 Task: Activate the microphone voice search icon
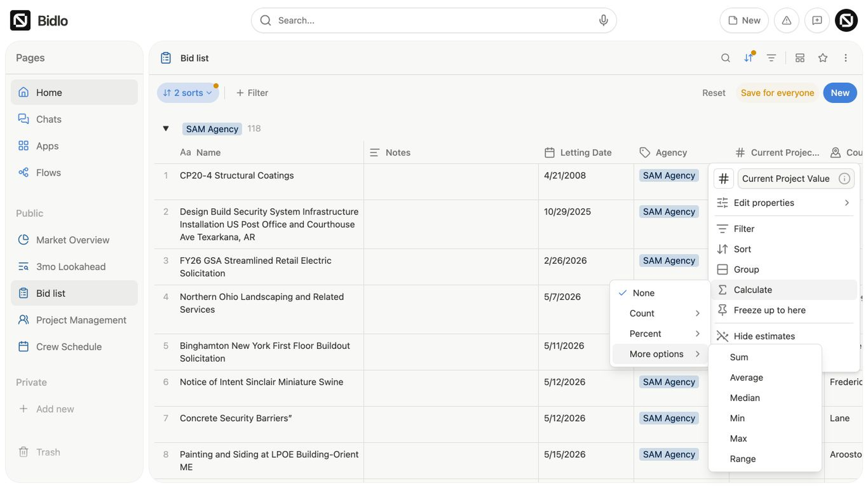pos(603,20)
